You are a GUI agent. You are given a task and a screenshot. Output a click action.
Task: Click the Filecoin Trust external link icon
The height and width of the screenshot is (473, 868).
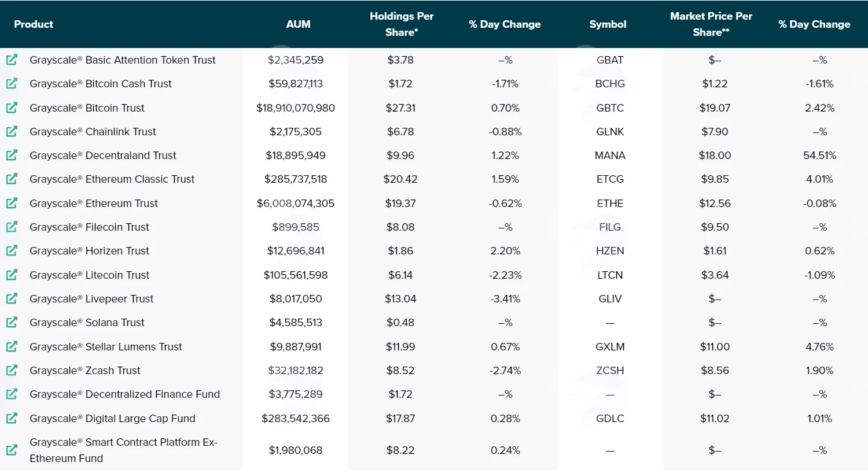[12, 227]
